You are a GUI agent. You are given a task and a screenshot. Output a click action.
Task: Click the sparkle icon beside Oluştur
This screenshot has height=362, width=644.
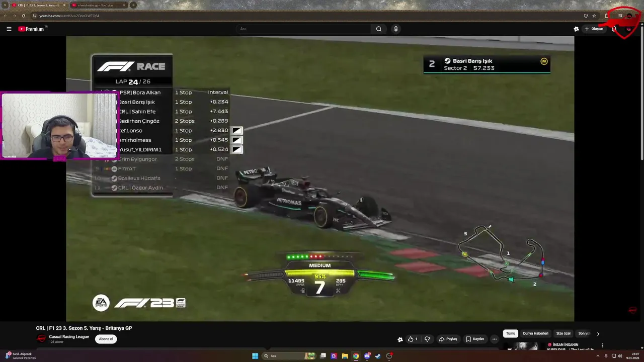tap(576, 29)
